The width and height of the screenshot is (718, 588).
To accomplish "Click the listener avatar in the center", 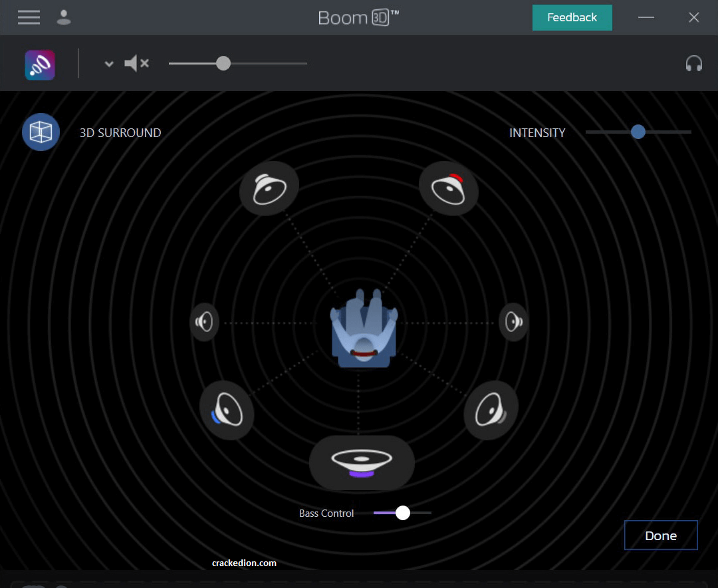I will [364, 328].
